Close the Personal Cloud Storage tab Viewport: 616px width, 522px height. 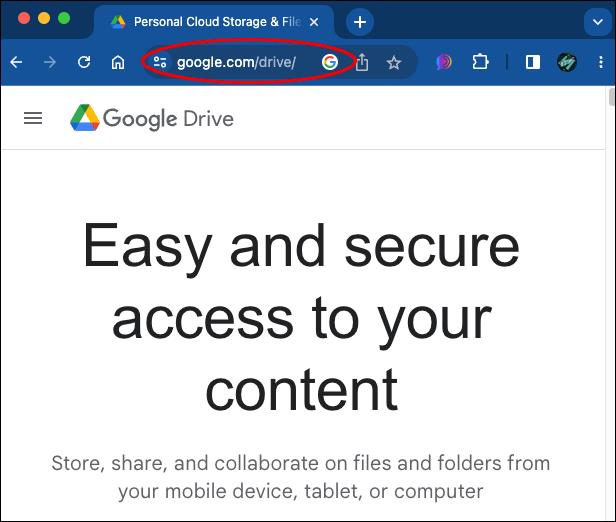[314, 22]
